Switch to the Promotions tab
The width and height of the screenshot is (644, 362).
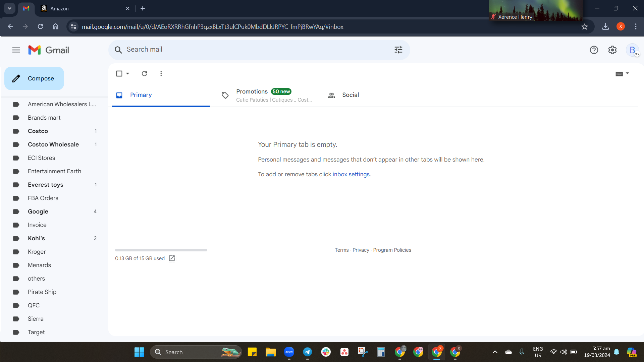pos(267,95)
